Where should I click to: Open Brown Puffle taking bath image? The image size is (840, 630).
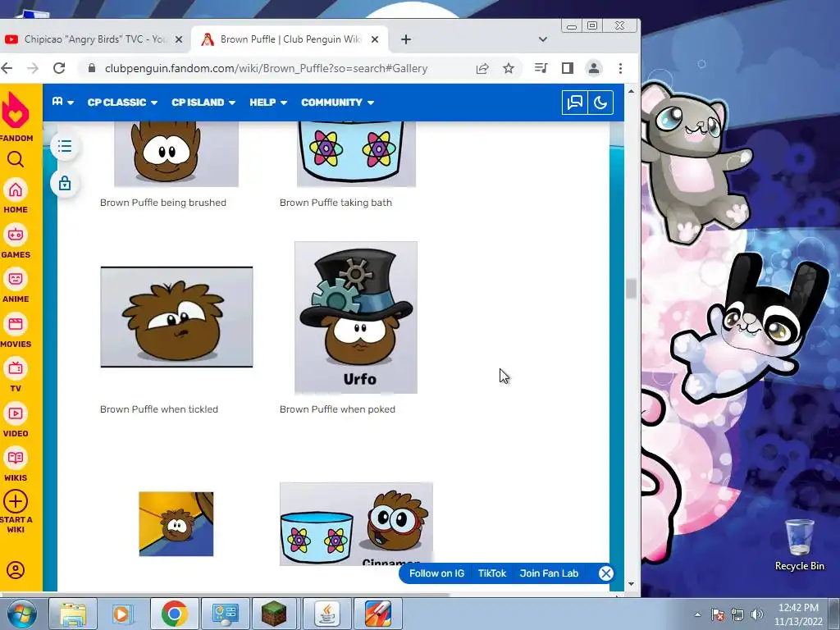click(356, 154)
